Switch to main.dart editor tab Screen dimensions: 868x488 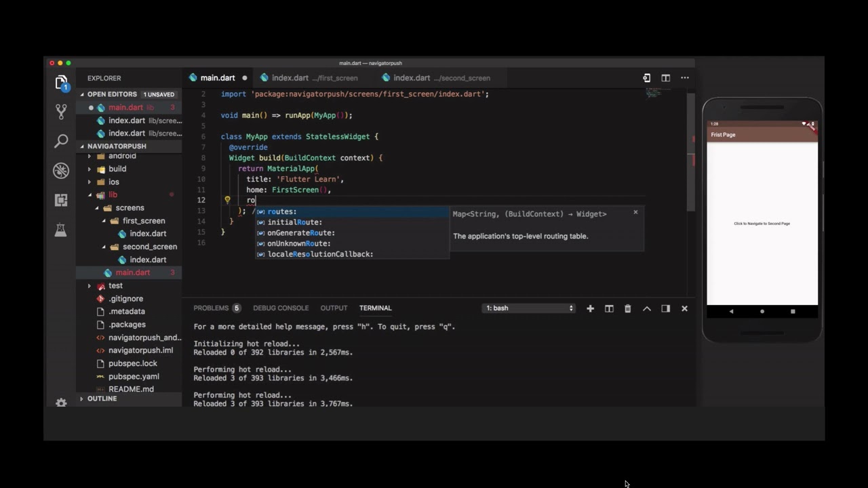tap(217, 78)
